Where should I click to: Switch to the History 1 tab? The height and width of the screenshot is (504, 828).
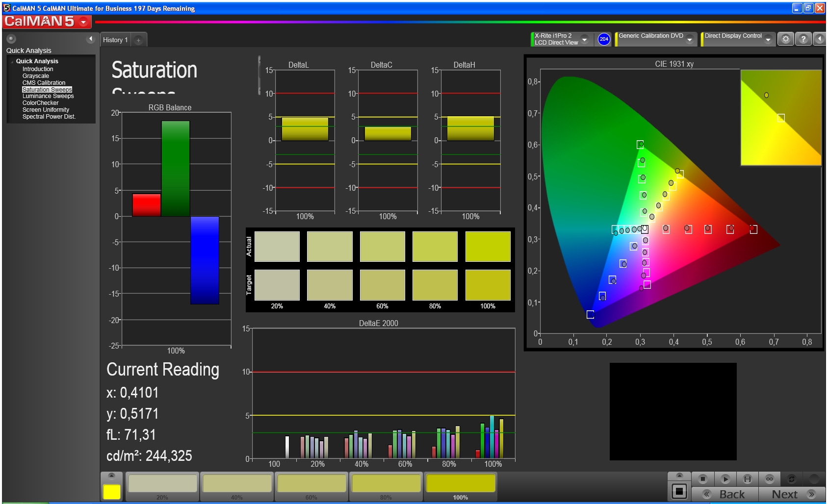coord(115,40)
